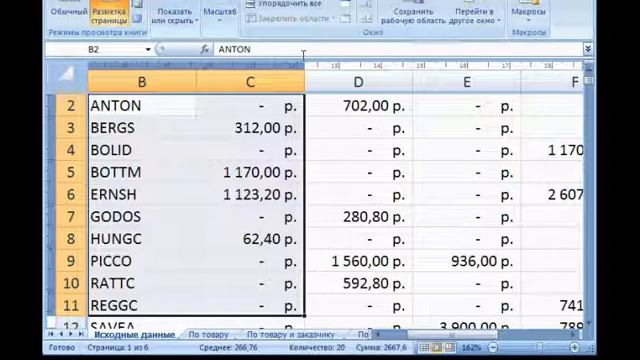
Task: Click Page Layout view icon in status bar
Action: point(437,348)
